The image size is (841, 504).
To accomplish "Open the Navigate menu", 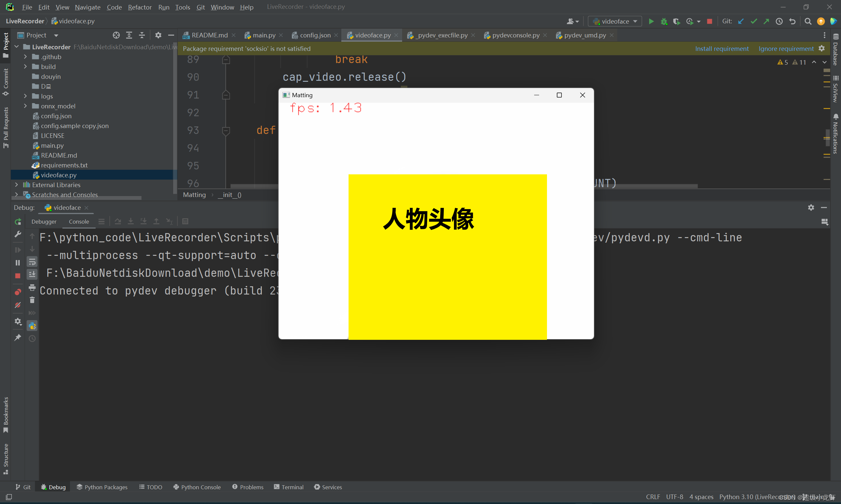I will 88,7.
